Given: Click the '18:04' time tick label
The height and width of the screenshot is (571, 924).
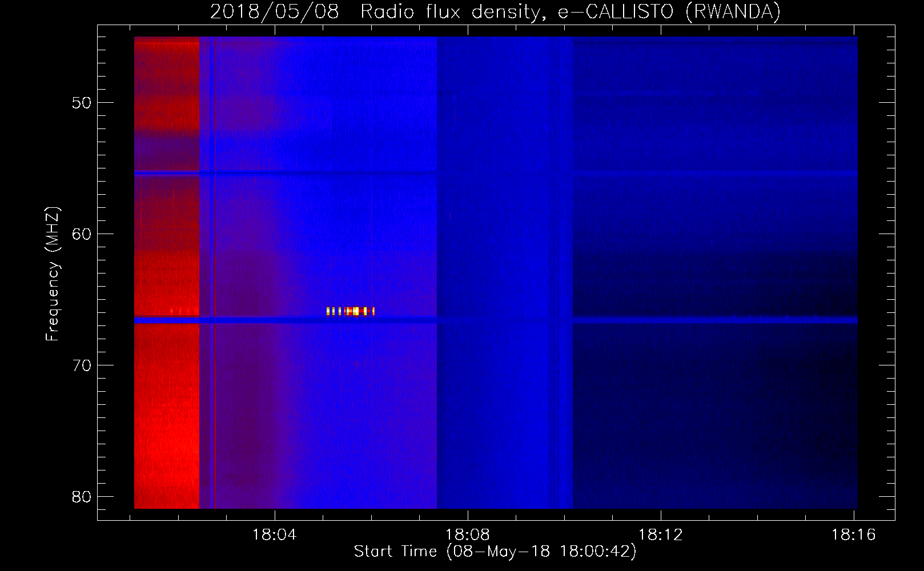Looking at the screenshot, I should tap(275, 535).
